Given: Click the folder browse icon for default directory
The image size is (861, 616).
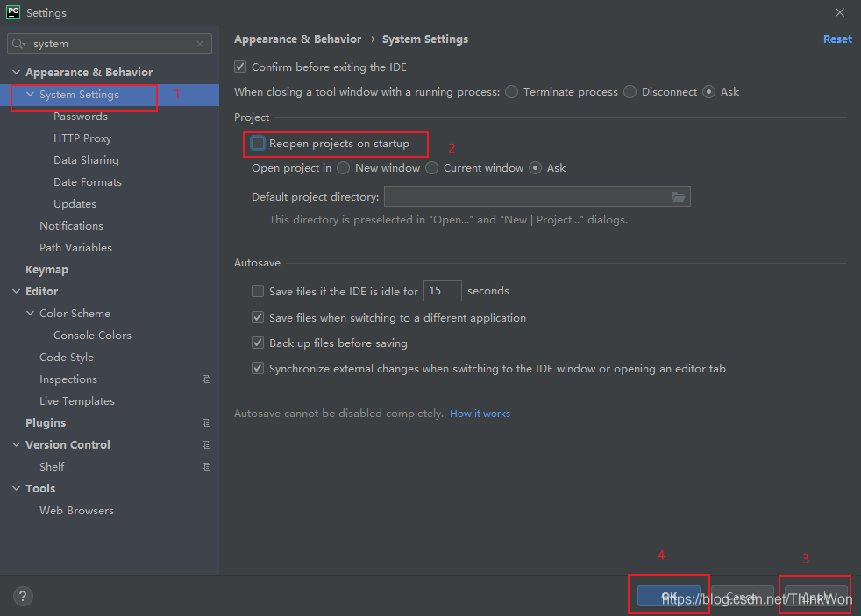Looking at the screenshot, I should (x=678, y=196).
